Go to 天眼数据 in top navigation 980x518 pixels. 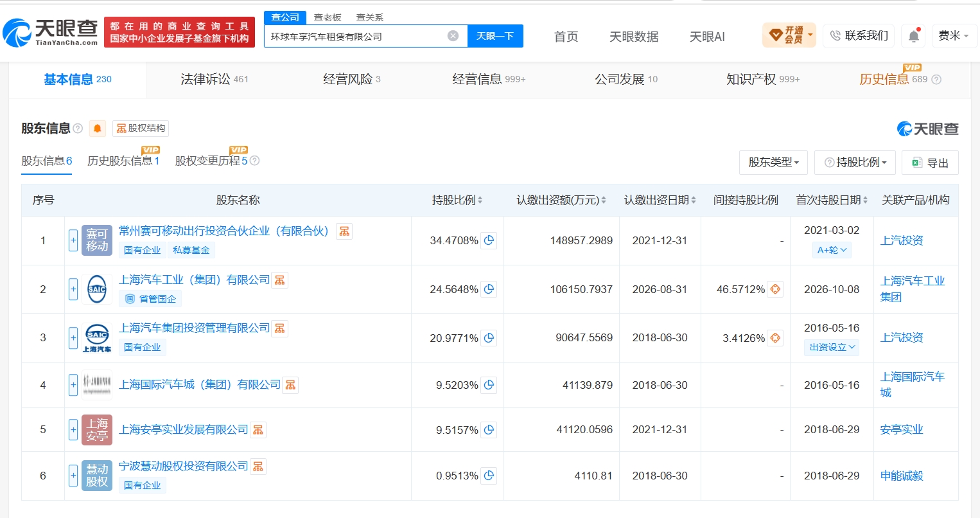click(x=634, y=37)
